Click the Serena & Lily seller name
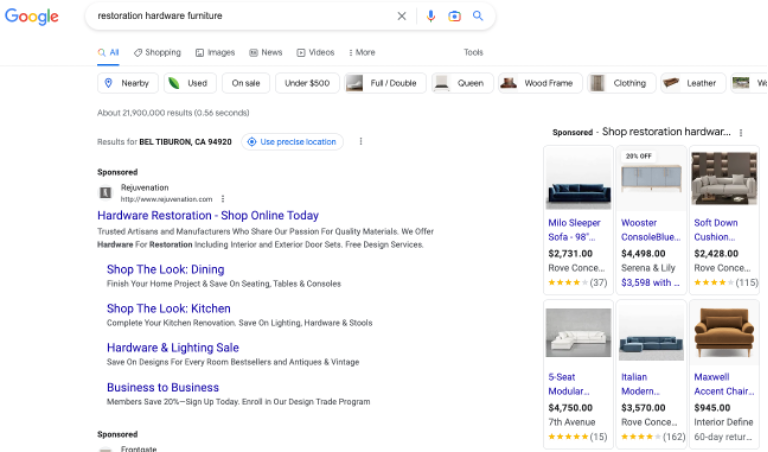 pyautogui.click(x=648, y=268)
